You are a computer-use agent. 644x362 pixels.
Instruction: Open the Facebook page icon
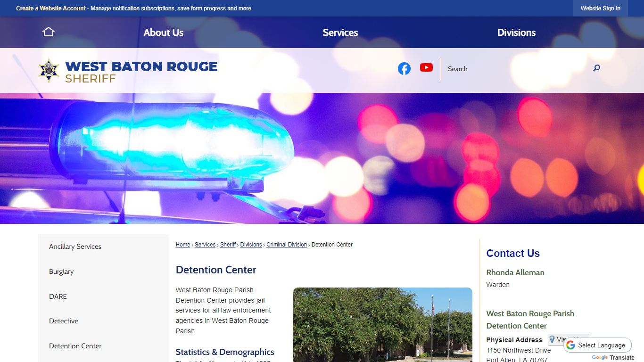[x=404, y=68]
